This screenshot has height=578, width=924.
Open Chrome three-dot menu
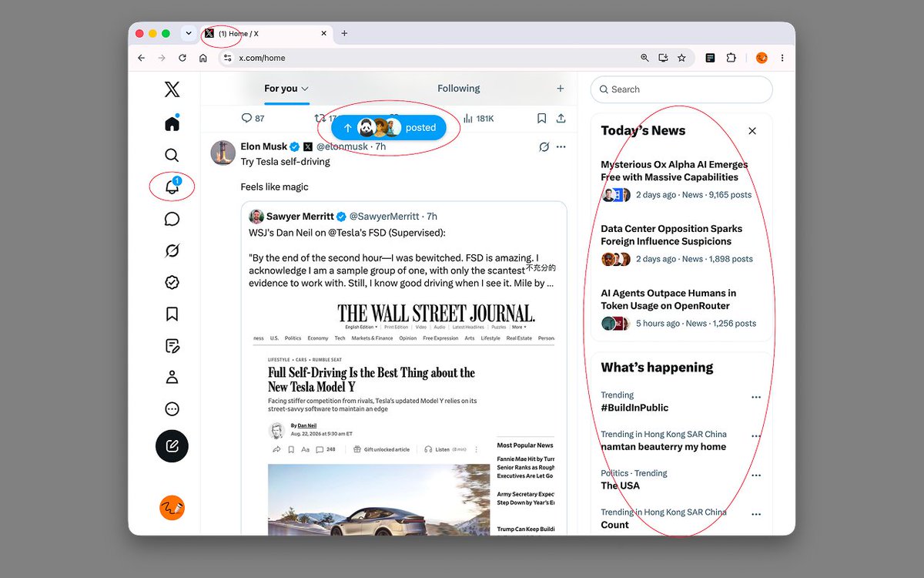tap(782, 58)
